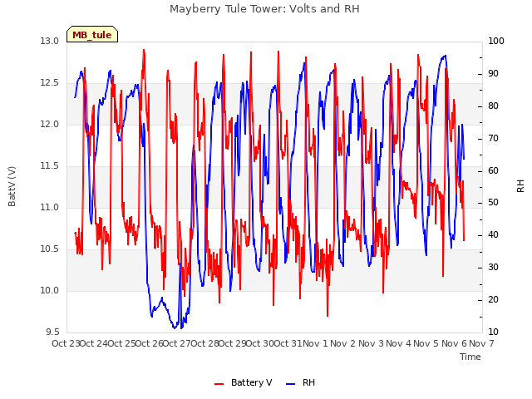
Task: Click the Nov 3 date tick label
Action: click(x=371, y=343)
